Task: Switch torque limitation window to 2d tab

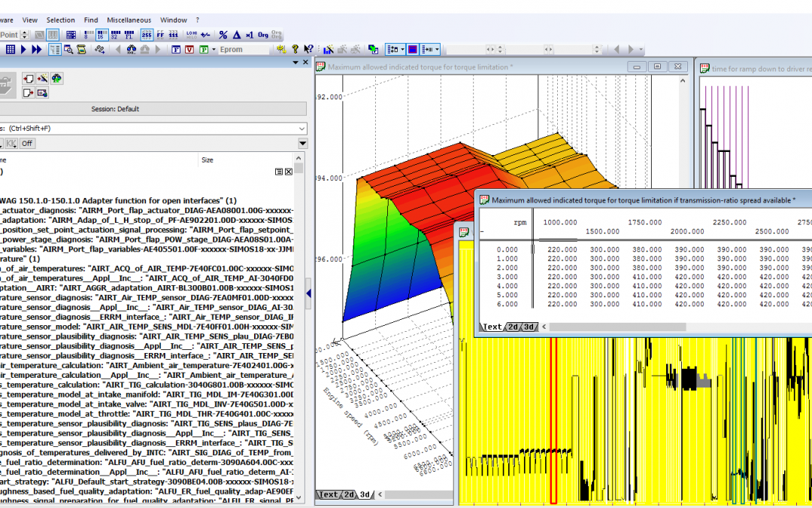Action: (349, 494)
